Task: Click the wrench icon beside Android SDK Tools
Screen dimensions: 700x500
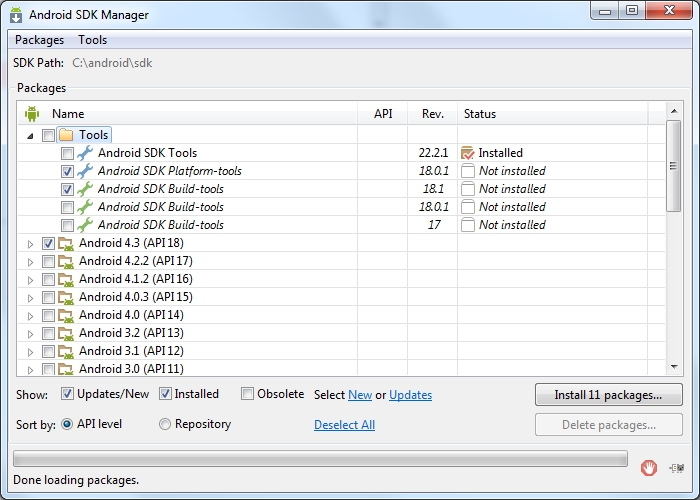Action: [x=85, y=153]
